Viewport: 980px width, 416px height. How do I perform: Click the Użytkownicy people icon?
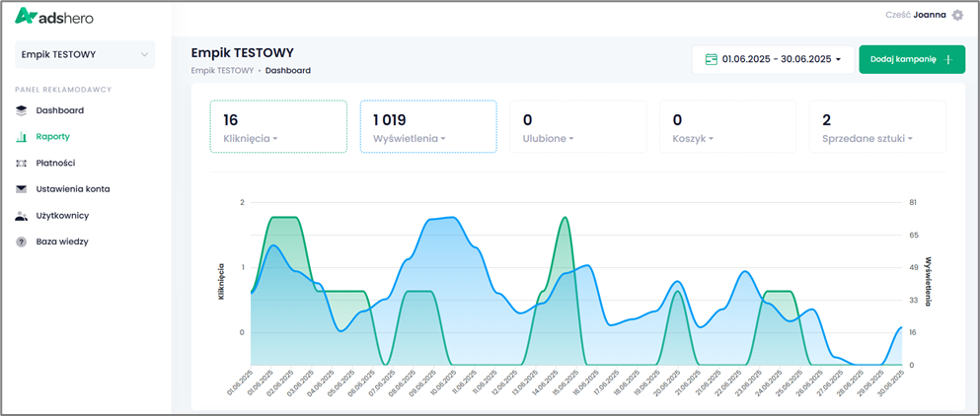(22, 215)
